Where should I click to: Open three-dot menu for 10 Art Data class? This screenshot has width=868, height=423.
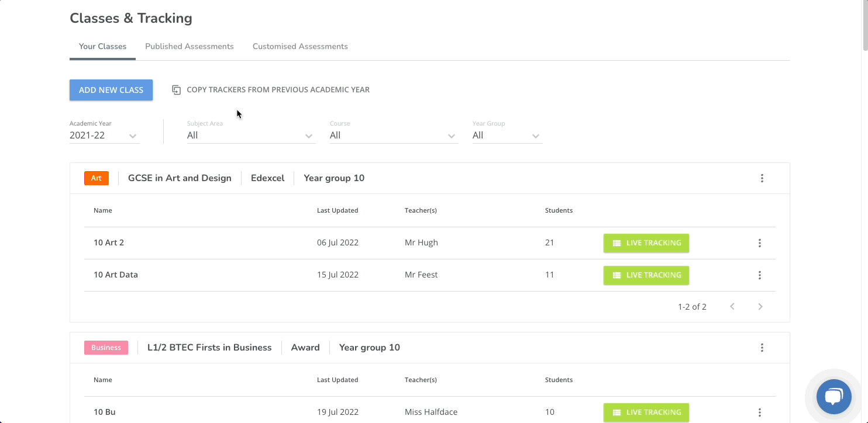(759, 275)
